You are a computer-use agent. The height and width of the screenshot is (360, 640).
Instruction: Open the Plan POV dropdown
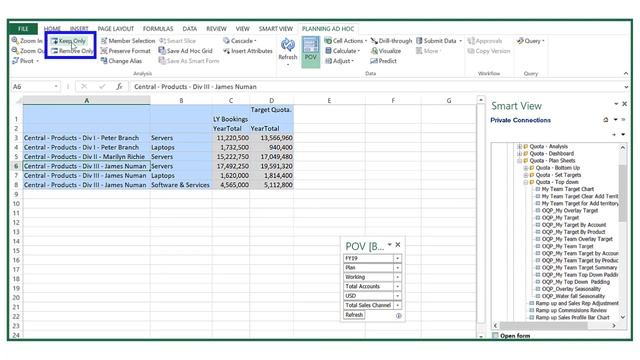397,268
